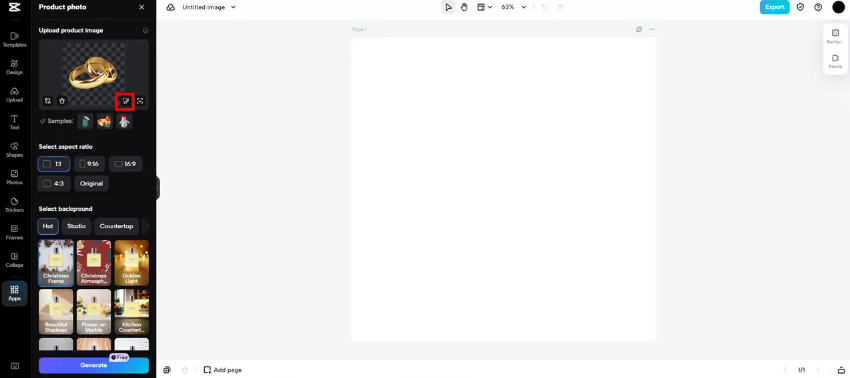850x378 pixels.
Task: Select the 1:1 aspect ratio
Action: (54, 164)
